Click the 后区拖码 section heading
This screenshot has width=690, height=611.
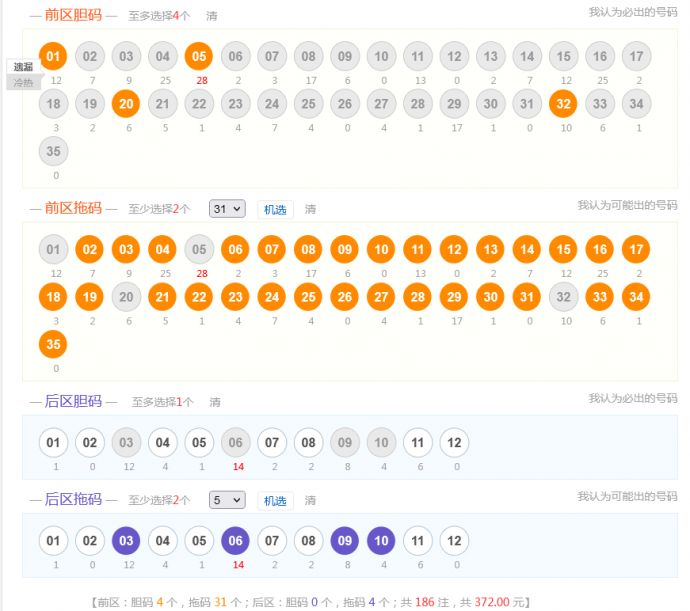73,499
